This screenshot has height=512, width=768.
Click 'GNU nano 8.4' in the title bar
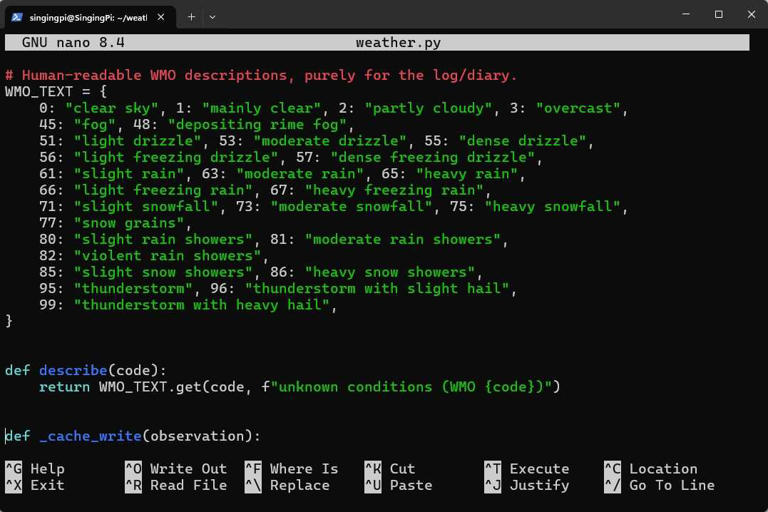pyautogui.click(x=73, y=43)
